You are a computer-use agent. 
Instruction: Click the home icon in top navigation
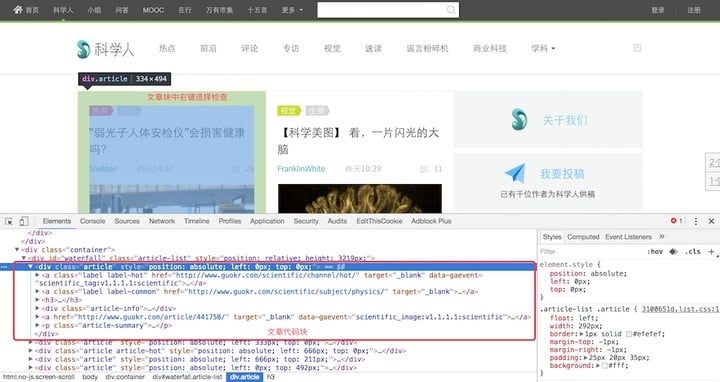(17, 10)
